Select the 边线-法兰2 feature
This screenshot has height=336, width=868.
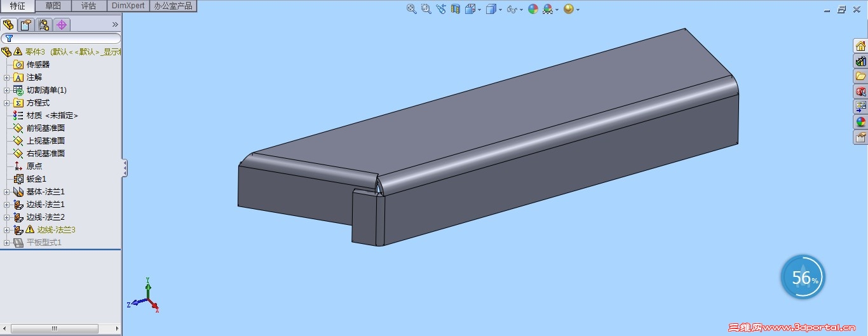[39, 217]
